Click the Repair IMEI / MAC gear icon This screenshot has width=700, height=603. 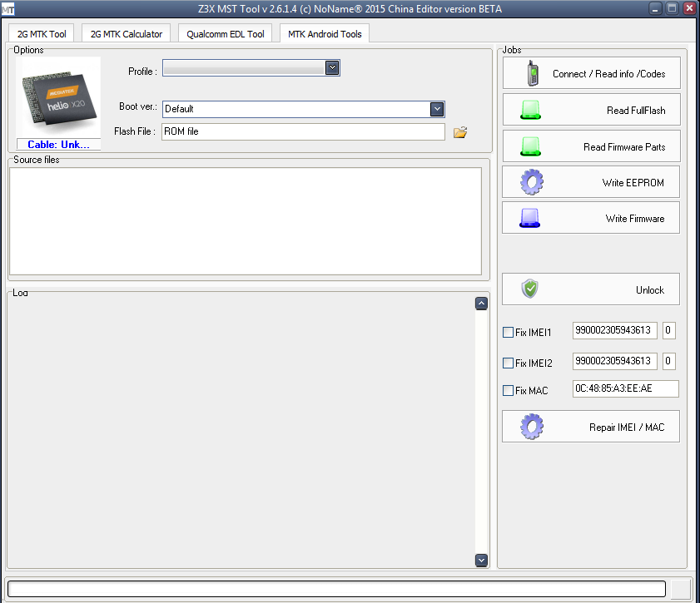click(530, 426)
